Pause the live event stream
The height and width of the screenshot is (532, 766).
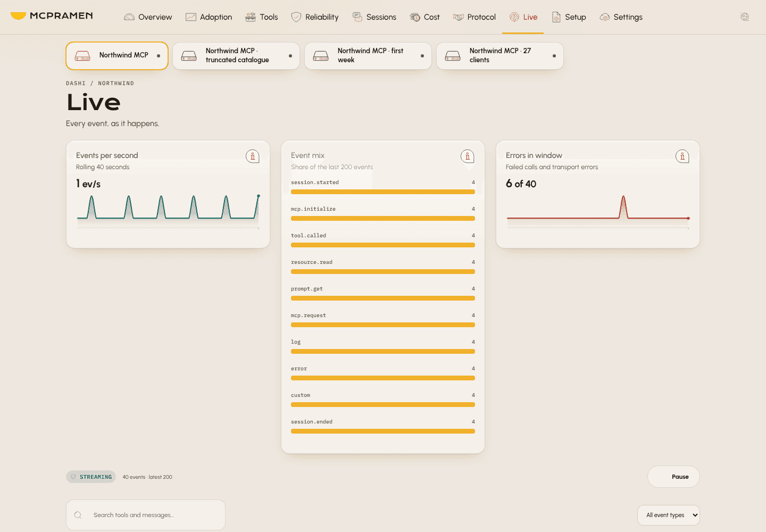673,477
